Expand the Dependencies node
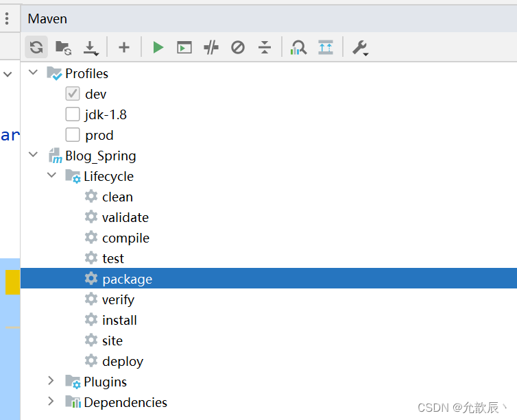517x420 pixels. click(x=51, y=402)
